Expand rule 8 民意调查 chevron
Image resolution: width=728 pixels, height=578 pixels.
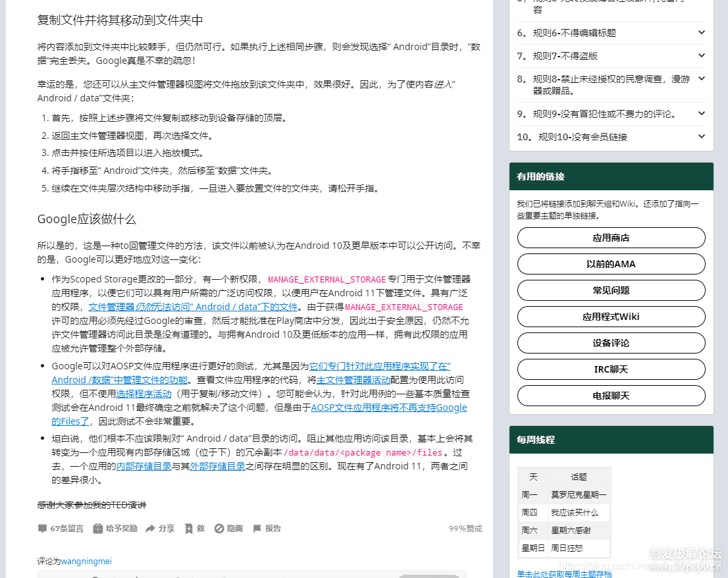[x=702, y=78]
